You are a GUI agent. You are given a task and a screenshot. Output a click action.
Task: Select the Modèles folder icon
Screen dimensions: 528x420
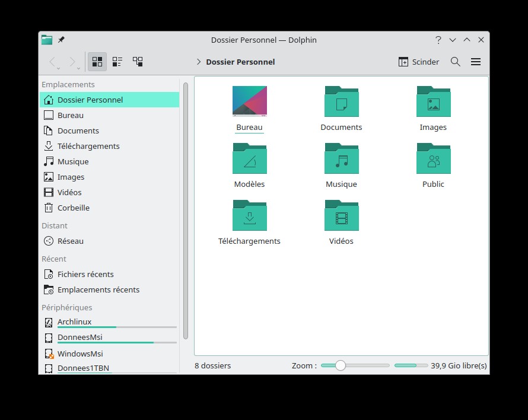[x=250, y=158]
